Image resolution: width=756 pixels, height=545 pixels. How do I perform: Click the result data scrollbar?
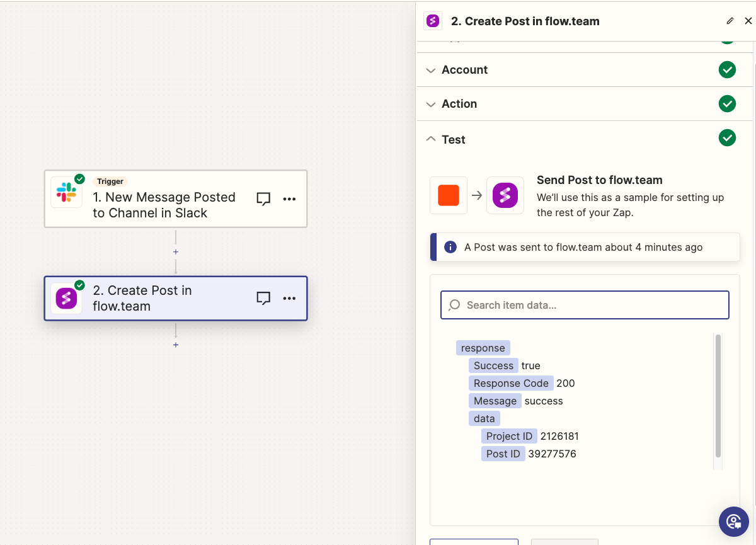coord(718,396)
